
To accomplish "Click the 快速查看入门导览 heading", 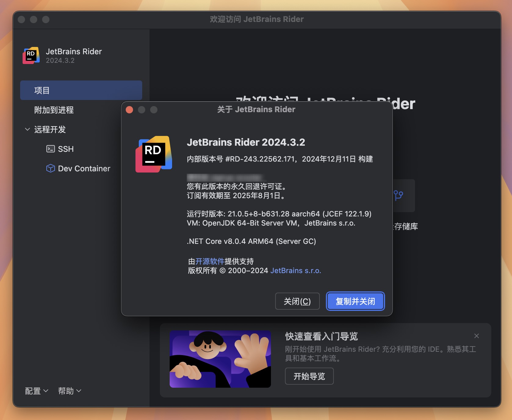I will coord(322,336).
